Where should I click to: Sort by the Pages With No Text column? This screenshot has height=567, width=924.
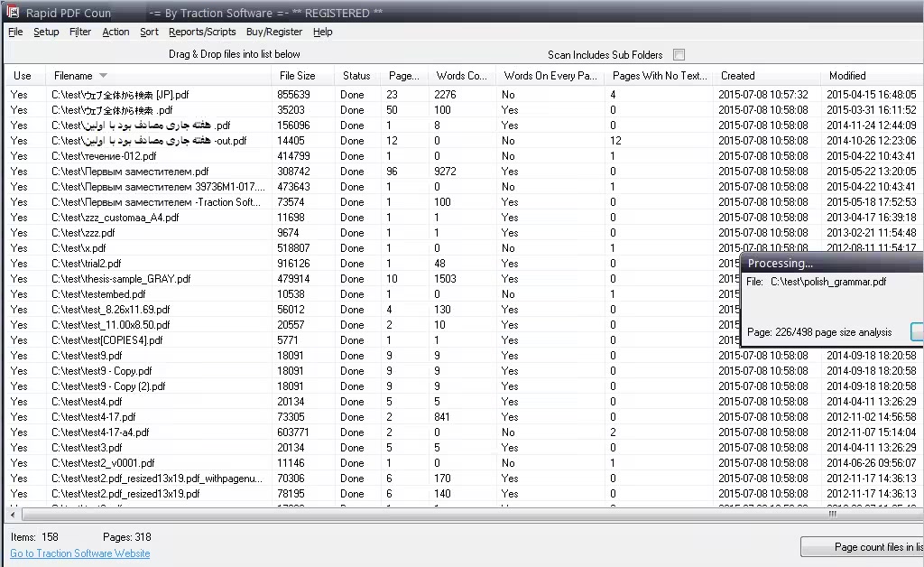pyautogui.click(x=658, y=76)
